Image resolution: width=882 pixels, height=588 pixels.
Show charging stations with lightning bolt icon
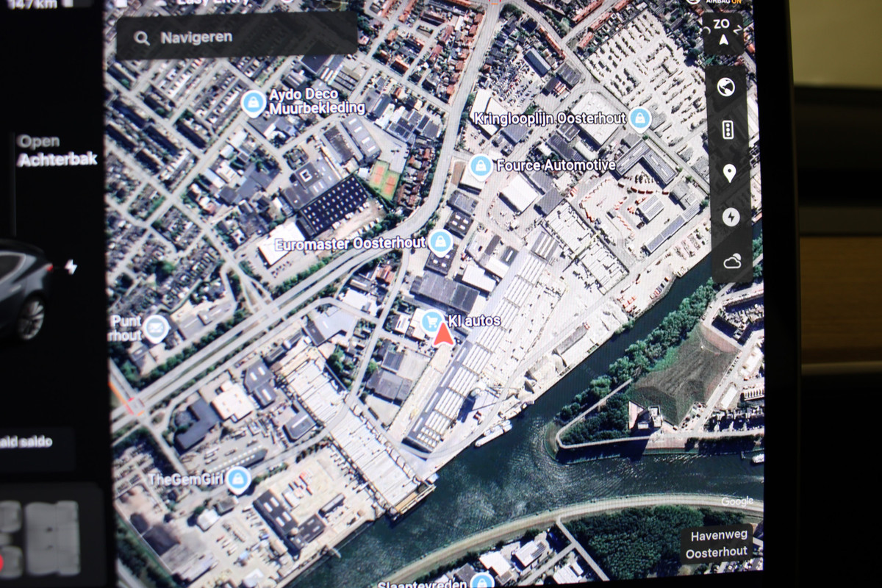[x=731, y=217]
